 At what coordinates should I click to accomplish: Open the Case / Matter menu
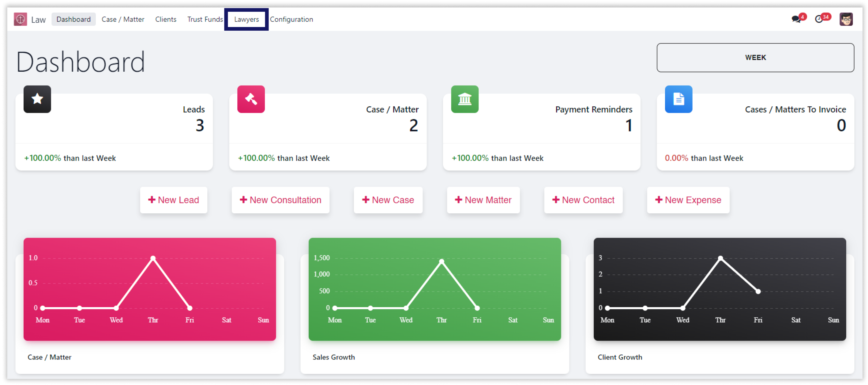coord(123,19)
